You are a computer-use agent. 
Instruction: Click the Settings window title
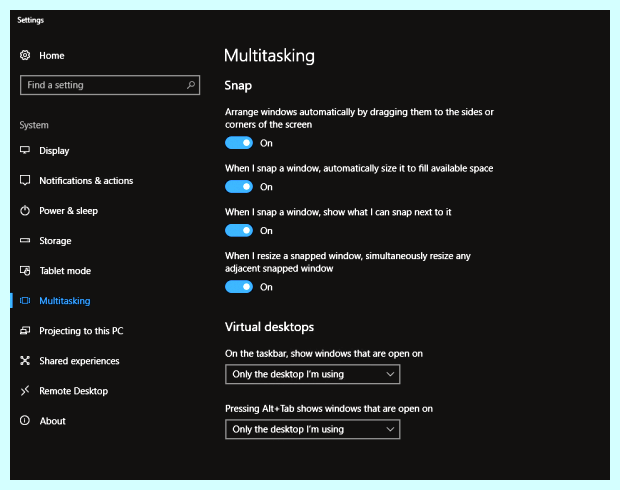pos(30,20)
